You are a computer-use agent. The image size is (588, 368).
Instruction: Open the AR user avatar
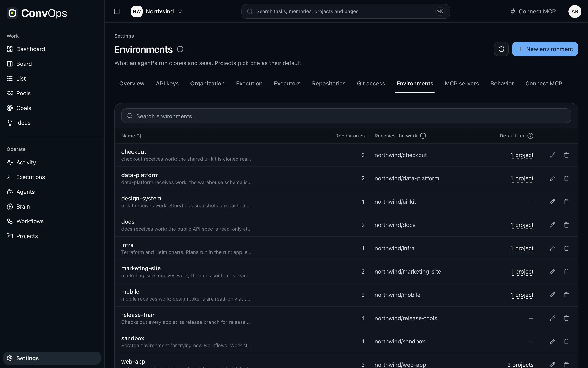[x=575, y=11]
